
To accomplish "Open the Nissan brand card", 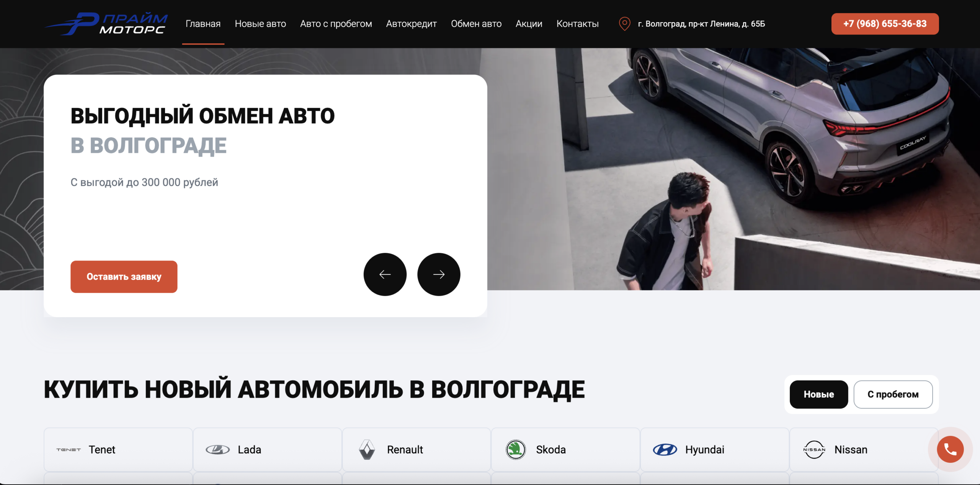I will click(864, 450).
